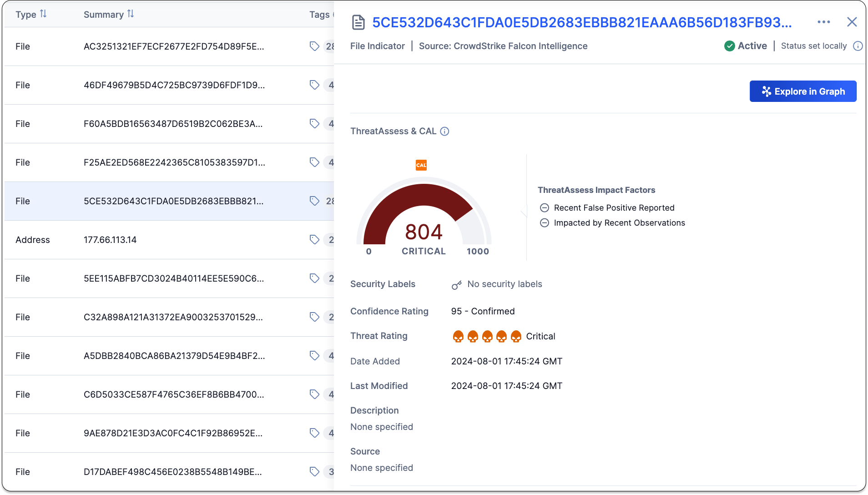Viewport: 868px width, 495px height.
Task: Open the indicator hash title link
Action: click(x=581, y=22)
